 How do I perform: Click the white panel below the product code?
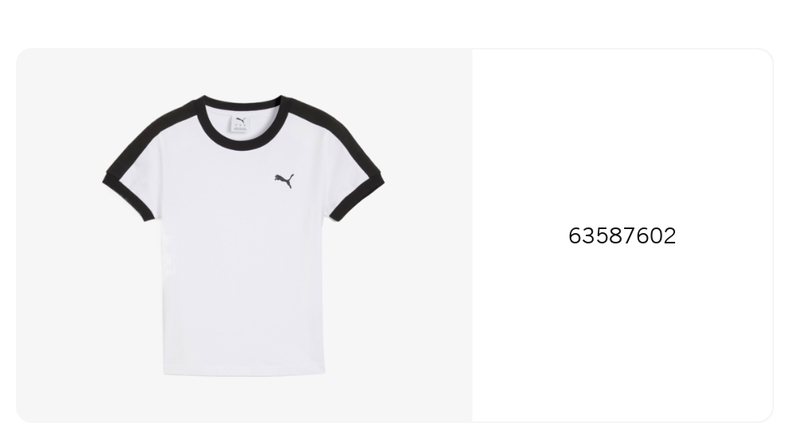point(622,332)
